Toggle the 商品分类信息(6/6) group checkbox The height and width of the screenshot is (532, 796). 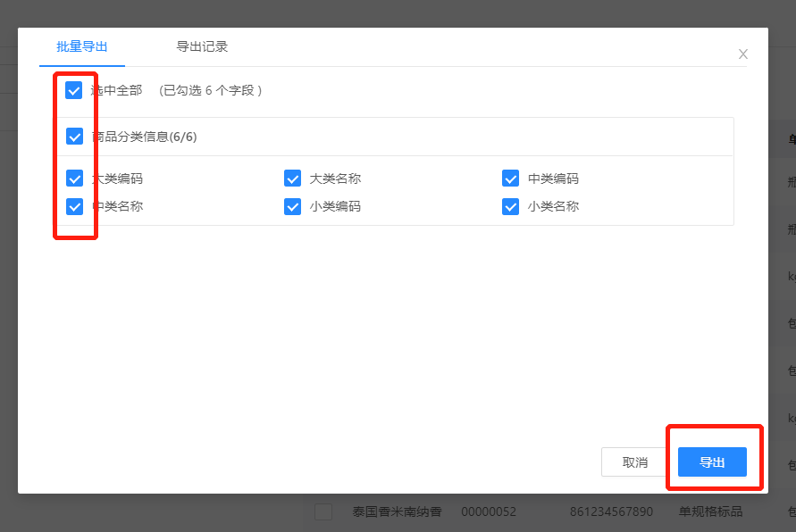click(75, 137)
